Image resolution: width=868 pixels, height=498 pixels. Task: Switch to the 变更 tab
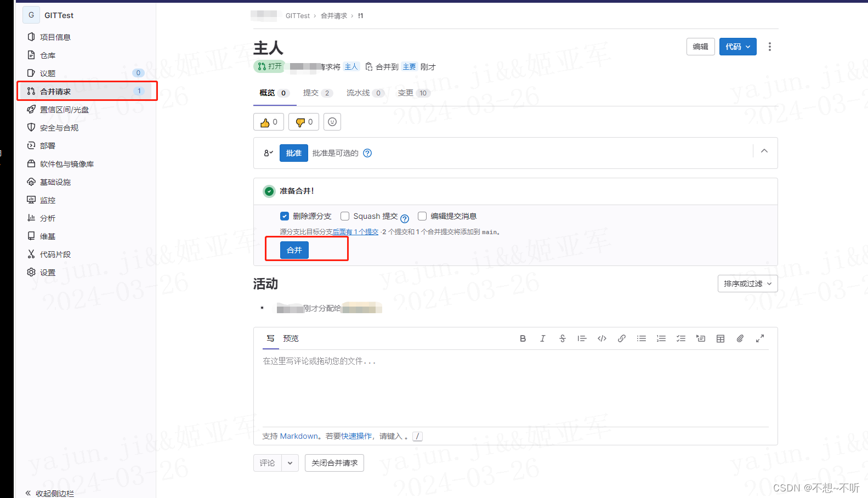pyautogui.click(x=414, y=93)
